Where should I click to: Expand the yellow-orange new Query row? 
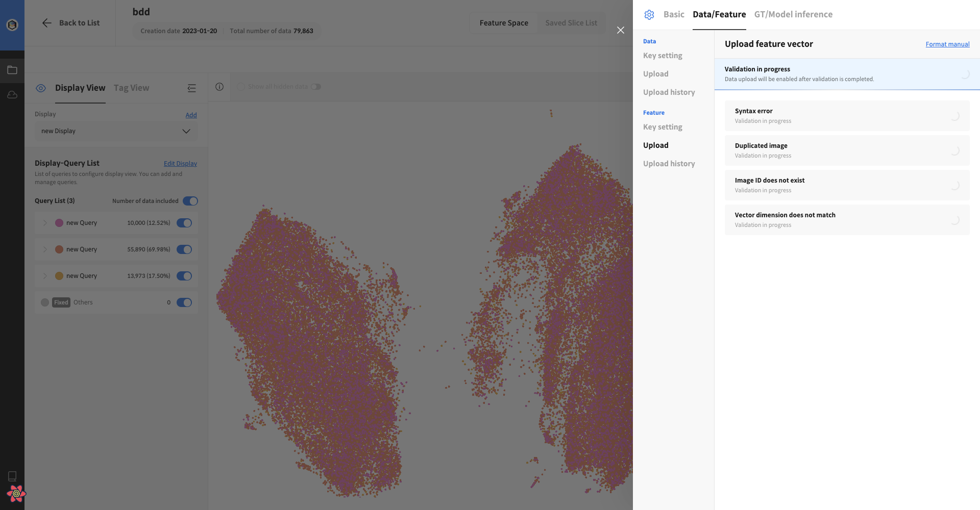[x=45, y=276]
